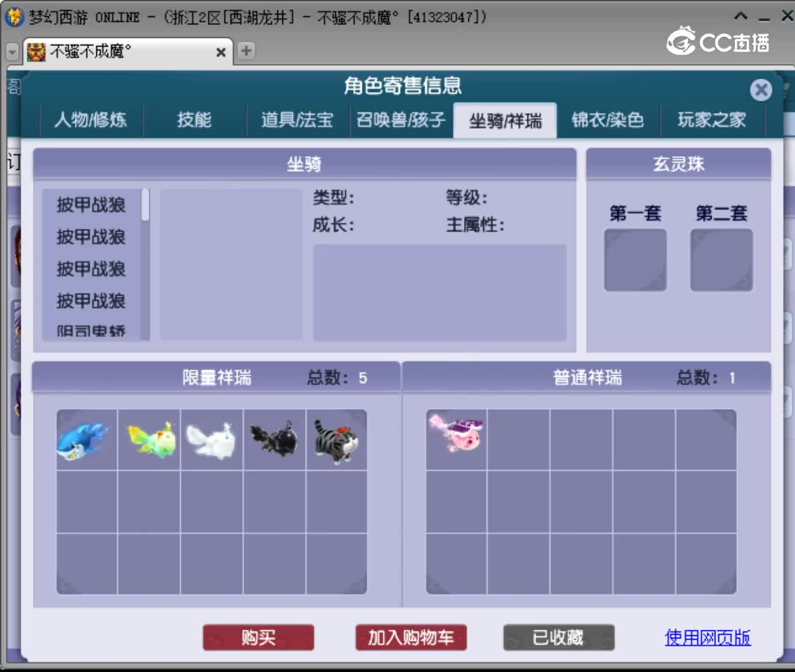Open the 使用网页版 link
This screenshot has width=795, height=672.
click(708, 637)
